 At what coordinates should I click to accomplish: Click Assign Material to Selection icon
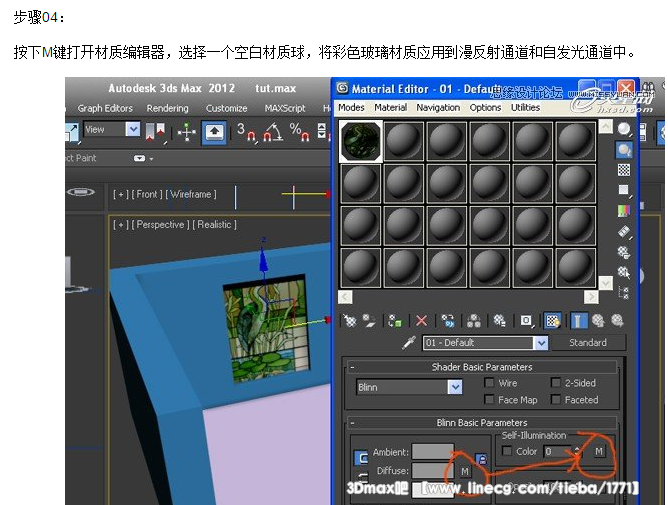point(395,321)
